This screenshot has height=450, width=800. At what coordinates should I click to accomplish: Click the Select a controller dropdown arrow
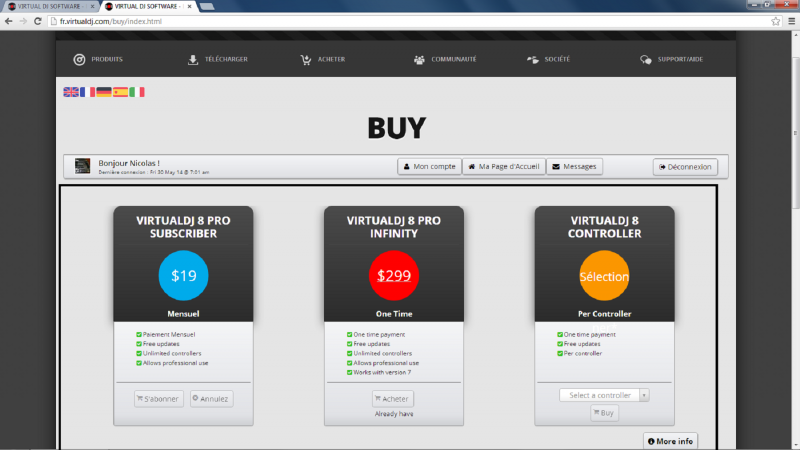click(x=644, y=395)
